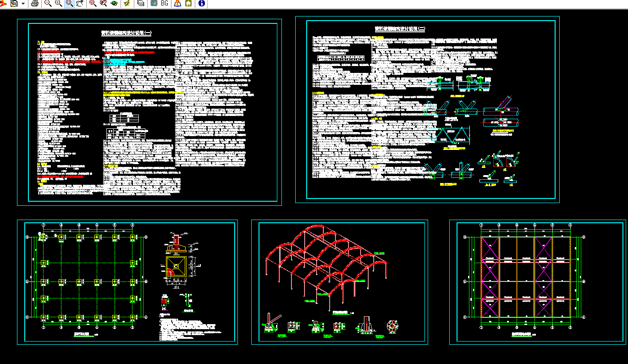Click the Zoom Previous magnifier icon
This screenshot has width=628, height=364.
(x=103, y=3)
